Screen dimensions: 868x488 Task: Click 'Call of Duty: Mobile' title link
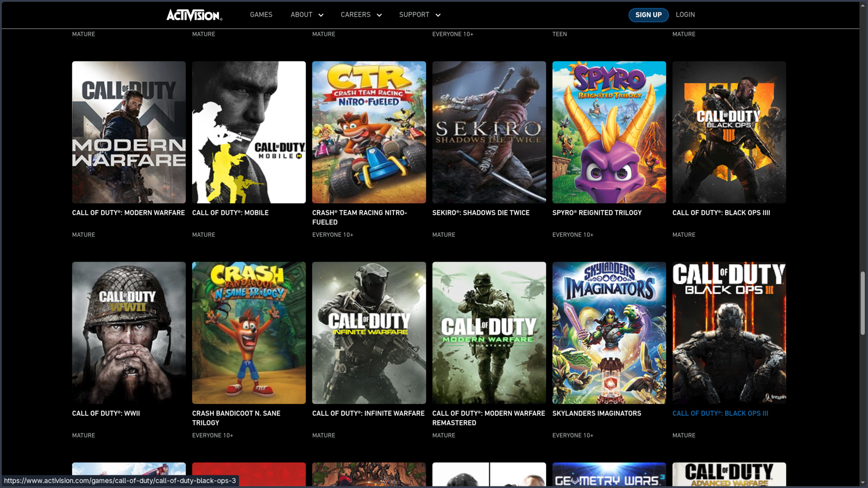[230, 213]
